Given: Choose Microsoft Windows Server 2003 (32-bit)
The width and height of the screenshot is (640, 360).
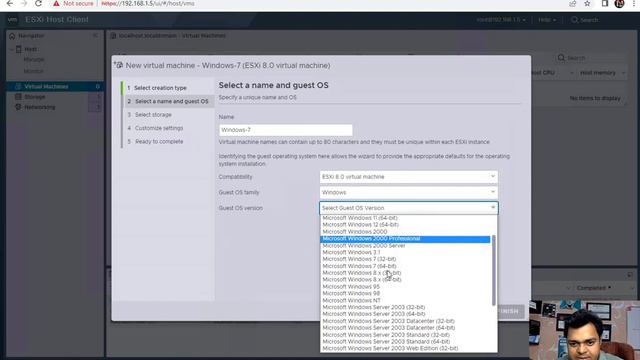Looking at the screenshot, I should pos(373,307).
